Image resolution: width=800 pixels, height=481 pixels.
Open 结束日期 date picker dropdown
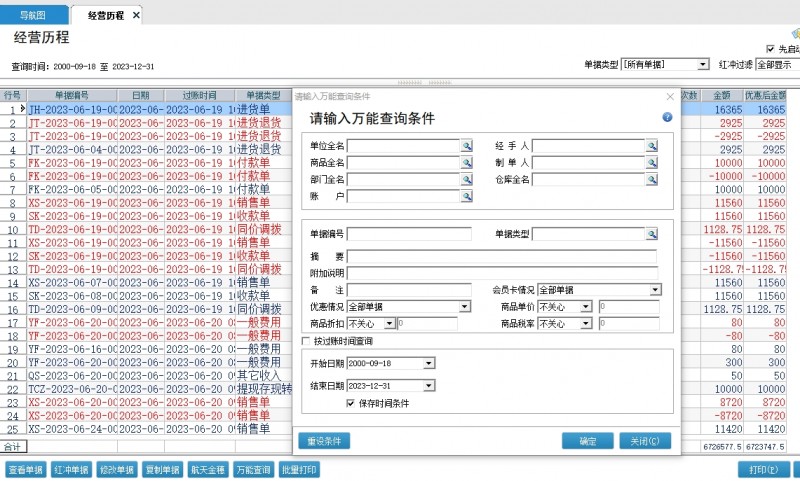coord(429,386)
